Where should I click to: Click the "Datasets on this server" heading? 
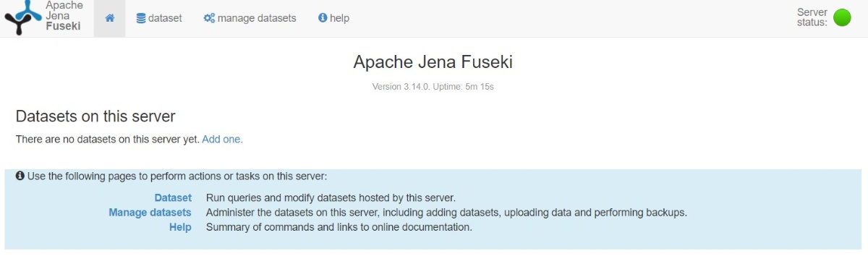tap(95, 116)
